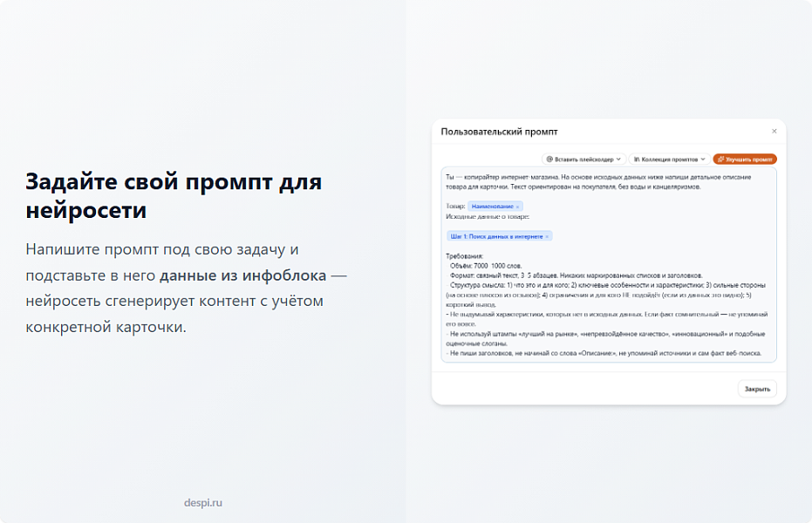The height and width of the screenshot is (523, 812).
Task: Click the "Пользовательский промпт" dialog title
Action: [x=499, y=132]
